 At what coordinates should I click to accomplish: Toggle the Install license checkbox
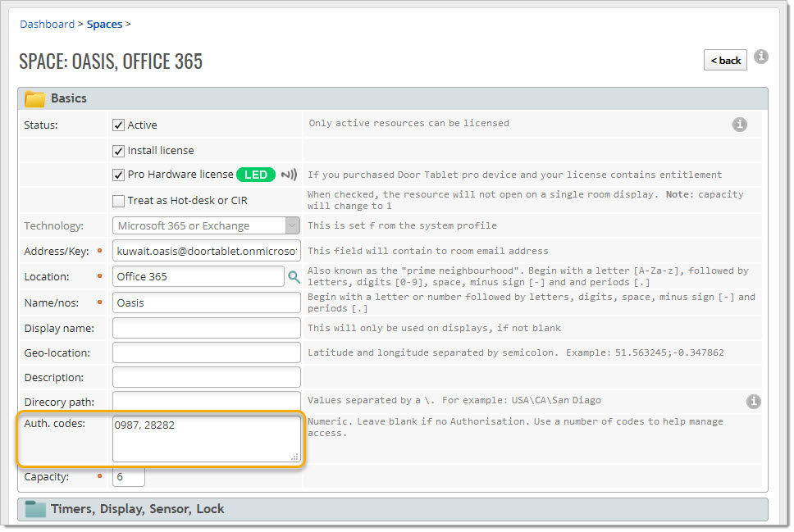[x=118, y=151]
